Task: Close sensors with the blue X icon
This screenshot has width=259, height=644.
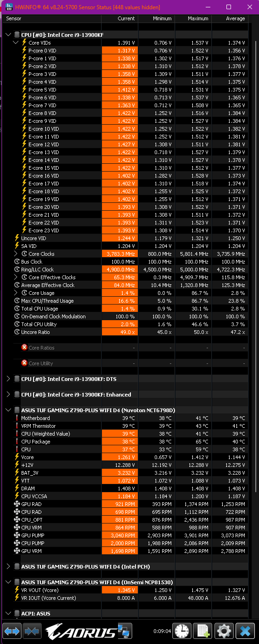Action: click(x=246, y=631)
